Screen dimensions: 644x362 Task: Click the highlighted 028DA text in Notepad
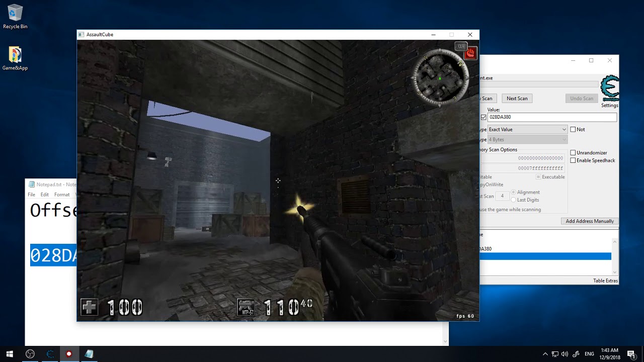pyautogui.click(x=53, y=255)
